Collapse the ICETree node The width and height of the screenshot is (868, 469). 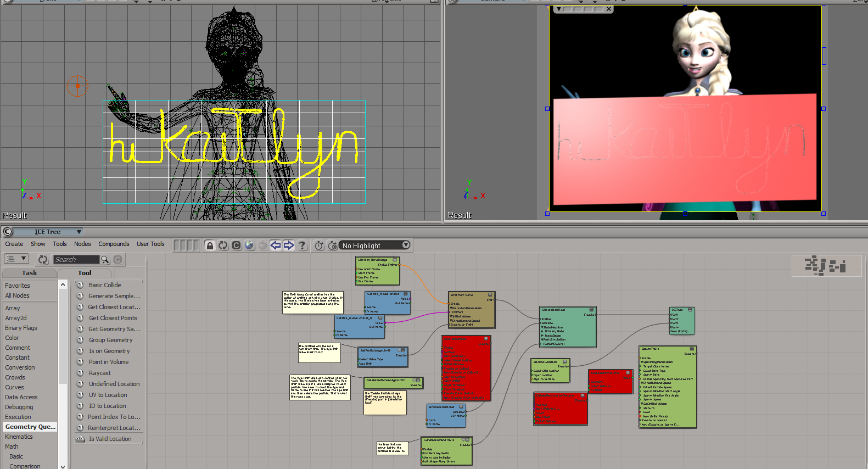(690, 310)
